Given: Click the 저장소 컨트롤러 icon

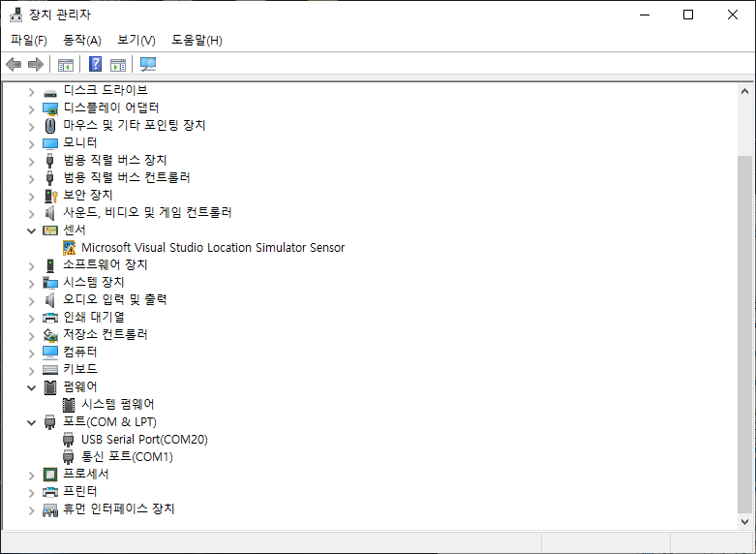Looking at the screenshot, I should click(x=50, y=334).
